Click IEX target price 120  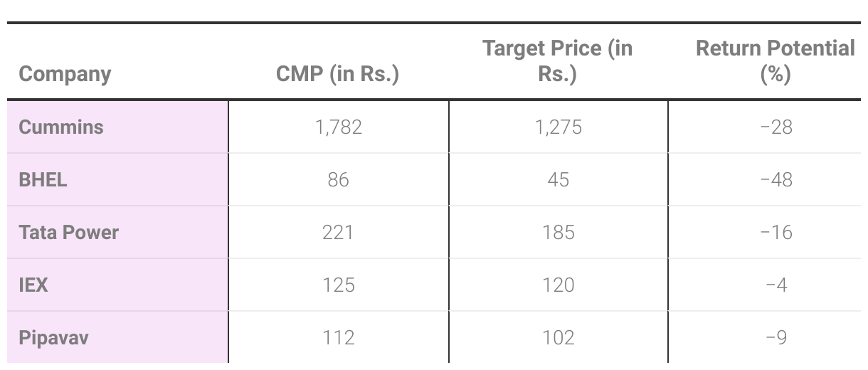click(558, 285)
